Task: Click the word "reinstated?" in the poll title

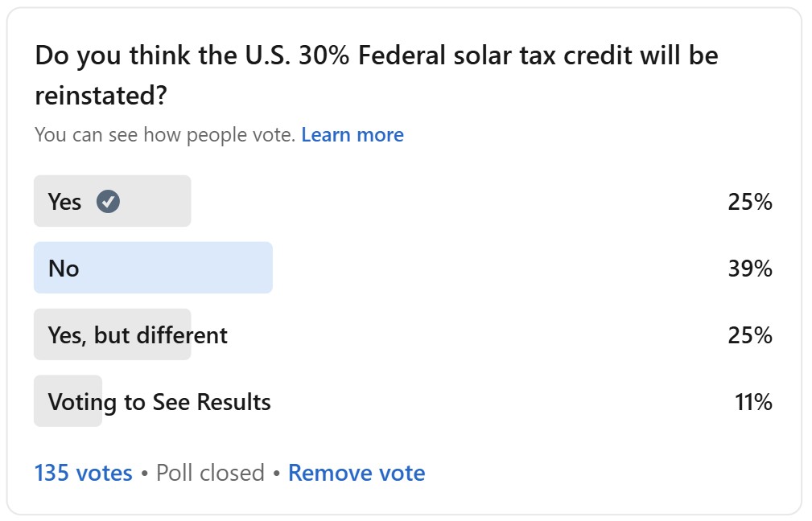Action: point(101,96)
